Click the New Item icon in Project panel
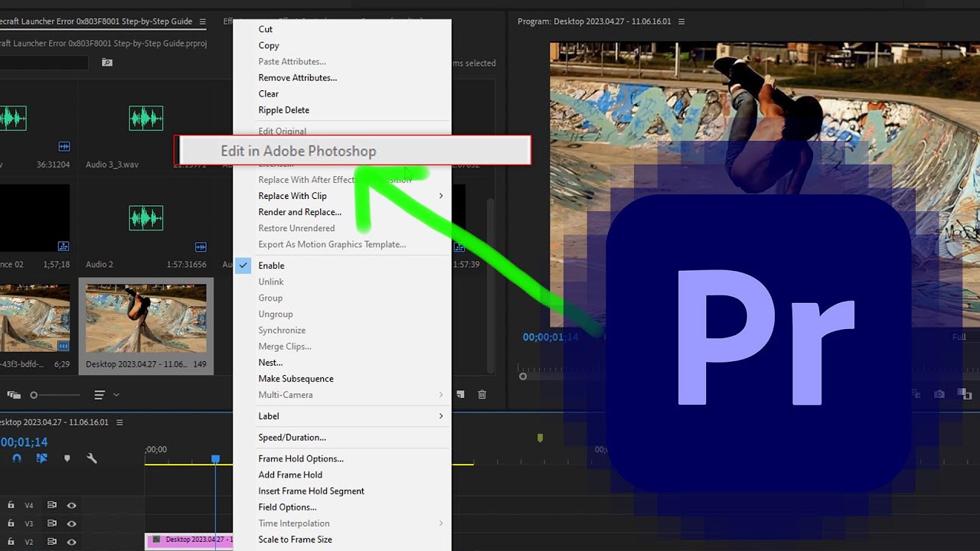 [461, 395]
